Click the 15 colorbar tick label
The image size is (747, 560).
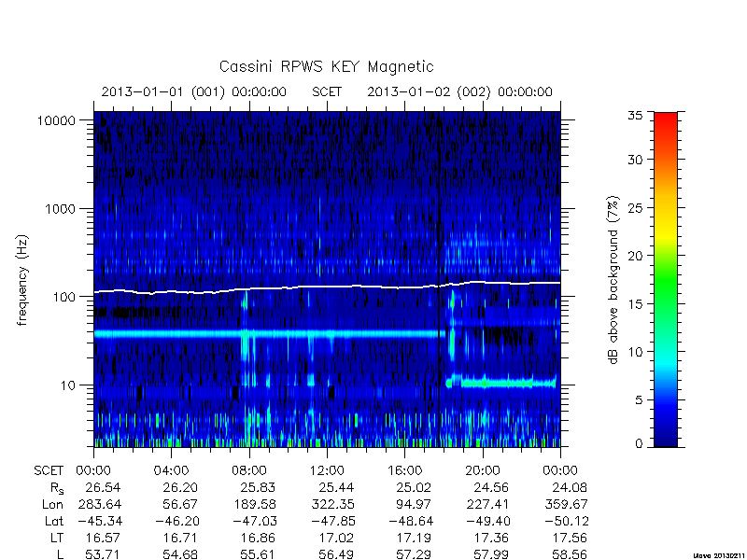635,304
